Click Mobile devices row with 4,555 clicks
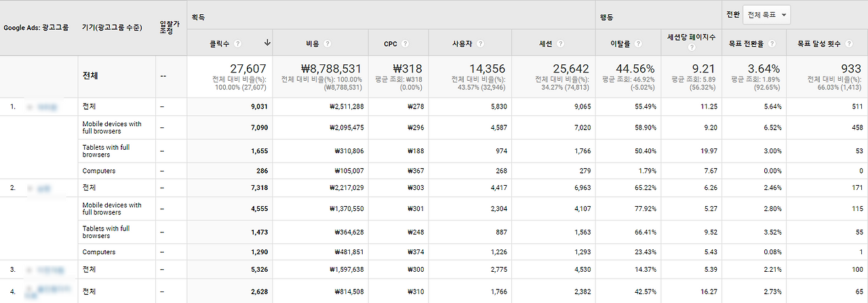 434,209
